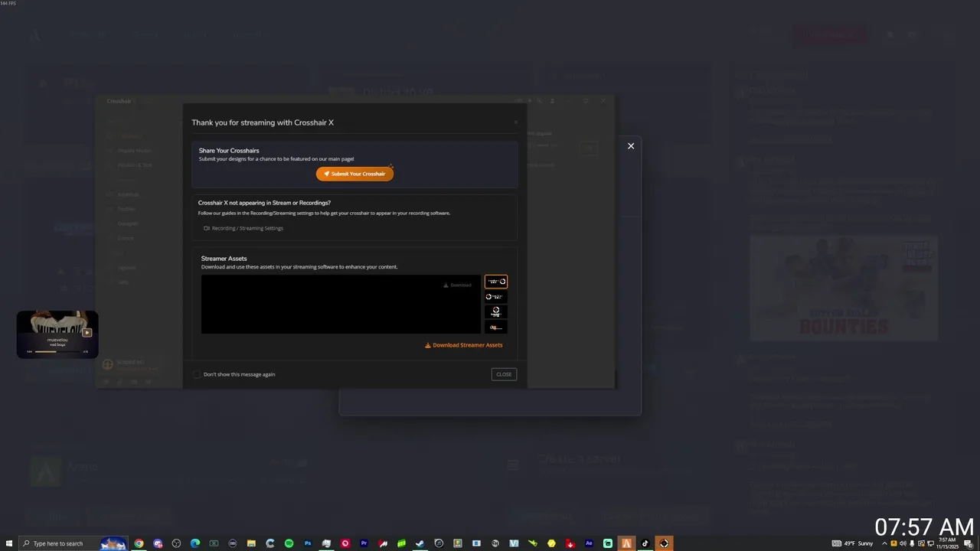This screenshot has height=551, width=980.
Task: Click the media widget progress bar
Action: click(57, 351)
